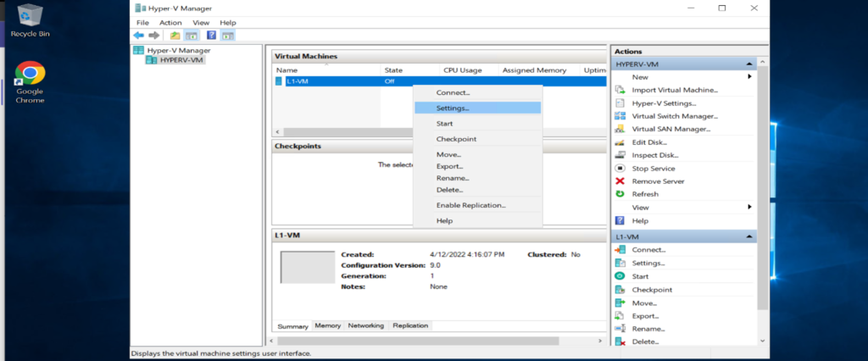The width and height of the screenshot is (868, 361).
Task: Click the Actions pane vertical scrollbar
Action: pyautogui.click(x=762, y=188)
